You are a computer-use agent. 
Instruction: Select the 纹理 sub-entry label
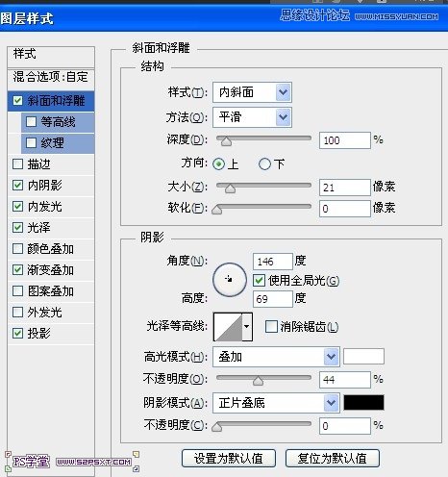click(x=53, y=143)
